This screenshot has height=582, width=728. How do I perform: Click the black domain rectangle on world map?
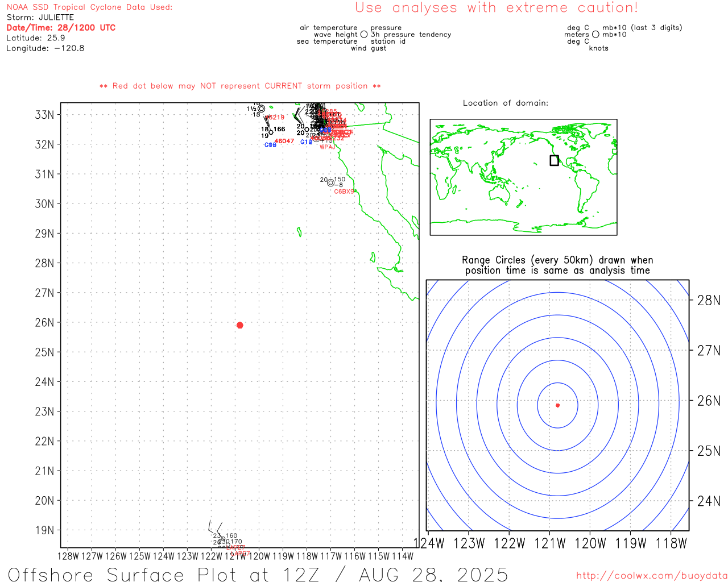click(554, 160)
